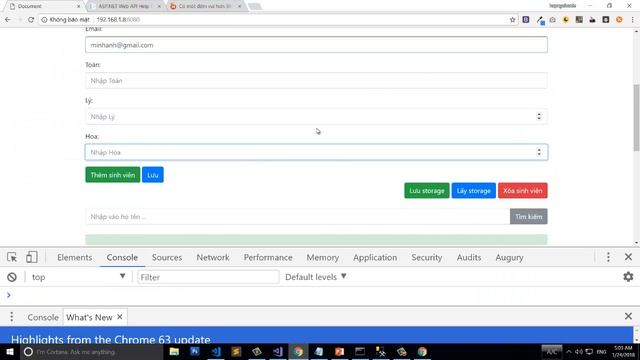The image size is (640, 360).
Task: Switch to the Performance tab
Action: pos(268,257)
